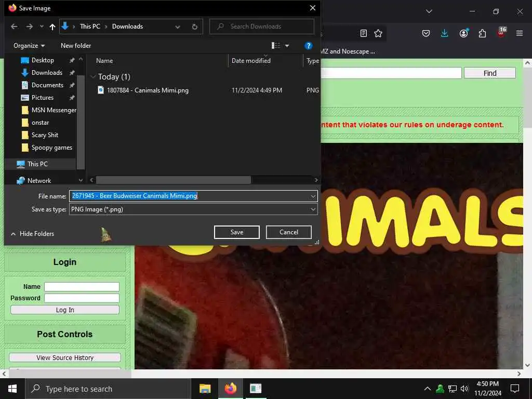Click the page search text field

tap(391, 73)
